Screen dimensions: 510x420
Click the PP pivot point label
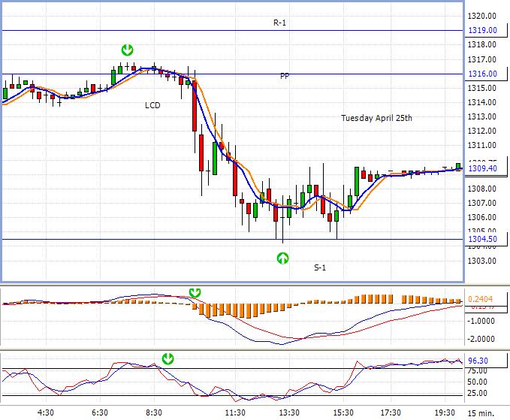(x=285, y=77)
